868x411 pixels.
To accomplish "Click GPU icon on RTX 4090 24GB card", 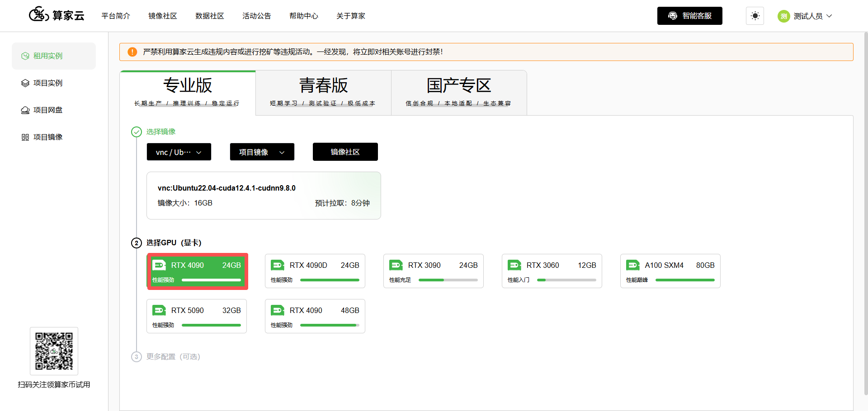I will coord(159,265).
